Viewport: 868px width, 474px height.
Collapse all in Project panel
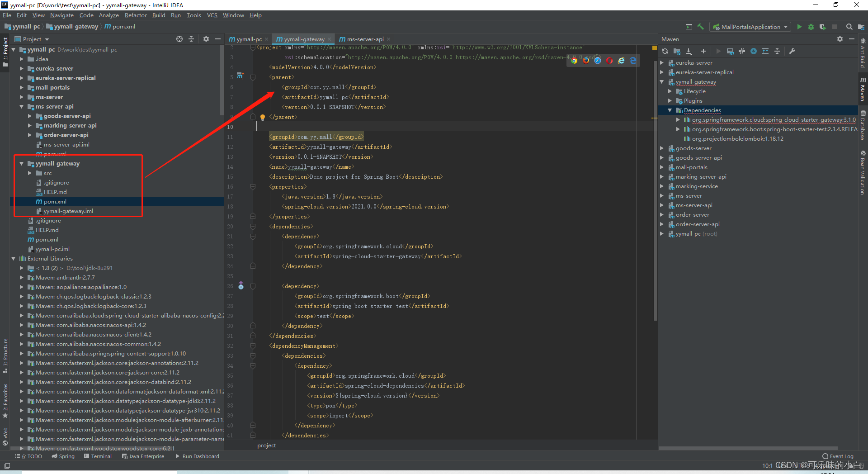point(191,39)
